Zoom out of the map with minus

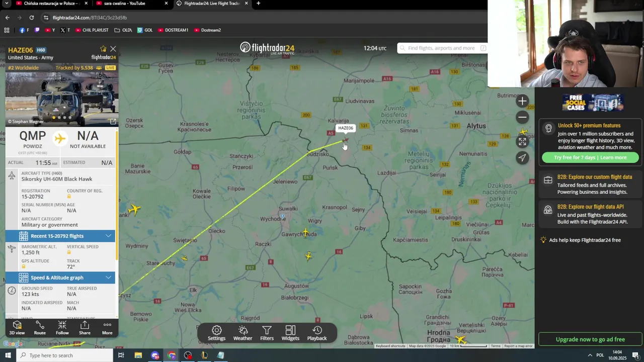(x=522, y=117)
